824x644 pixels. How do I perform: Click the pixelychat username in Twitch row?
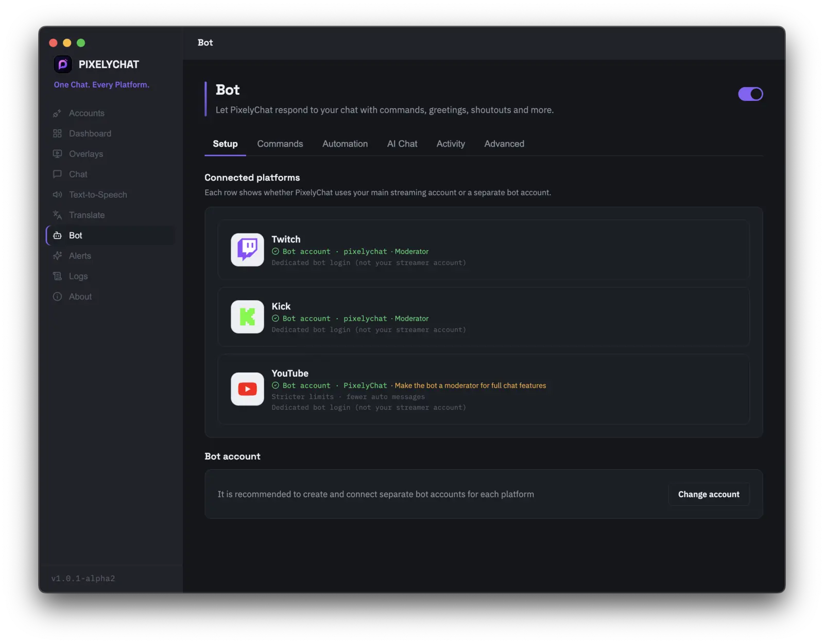[x=365, y=251]
